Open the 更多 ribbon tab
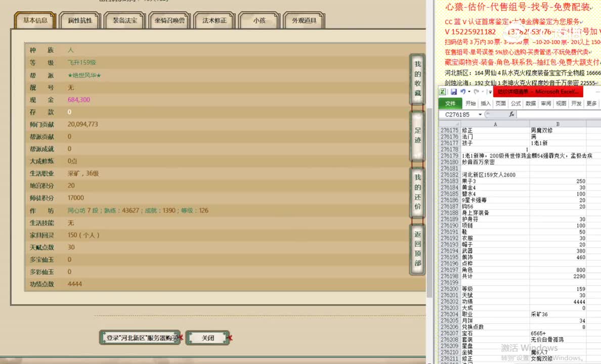The height and width of the screenshot is (364, 601). click(591, 104)
